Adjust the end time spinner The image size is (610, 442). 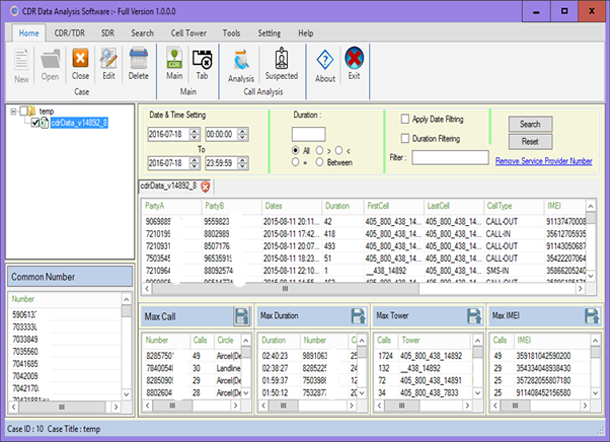(x=240, y=162)
